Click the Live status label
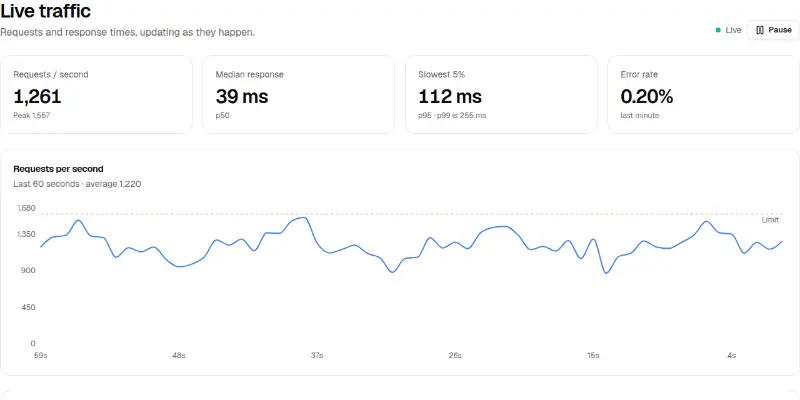800x400 pixels. pos(733,30)
